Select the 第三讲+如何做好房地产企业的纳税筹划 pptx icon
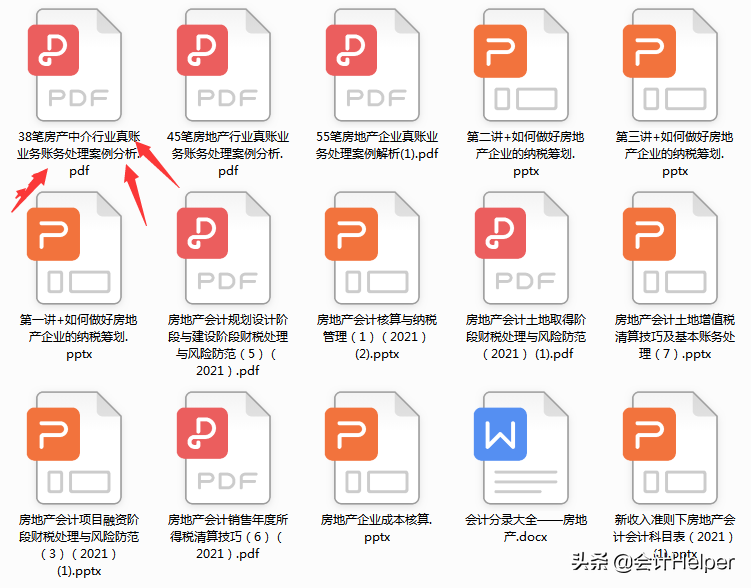Viewport: 751px width, 588px height. point(671,65)
